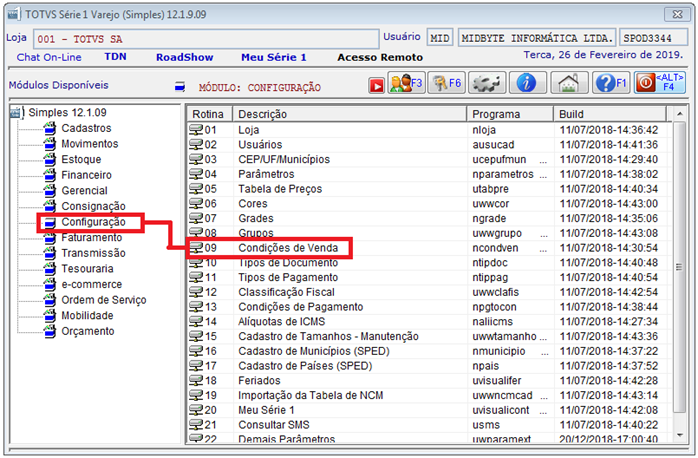The image size is (698, 458).
Task: Click the Financeiro module icon
Action: tap(50, 175)
